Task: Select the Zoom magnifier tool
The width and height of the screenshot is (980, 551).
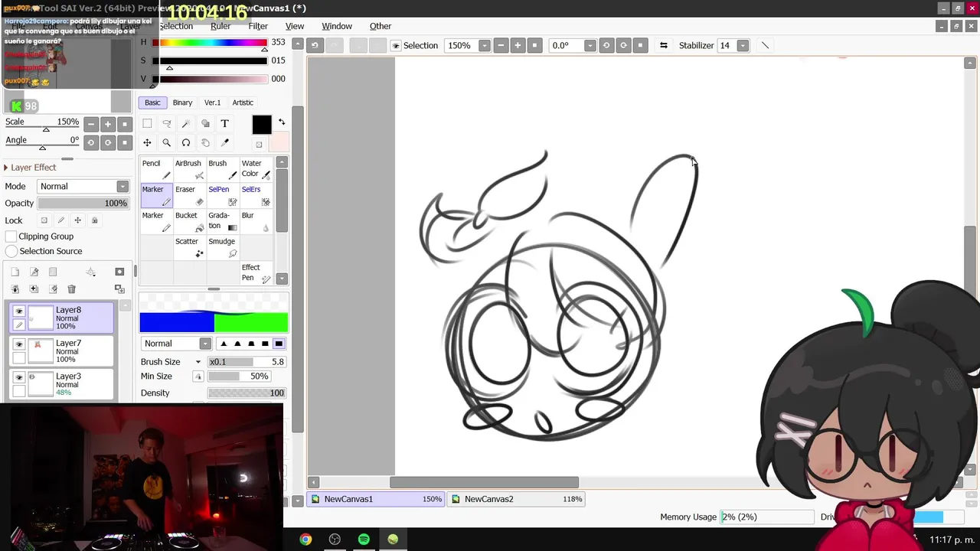Action: 166,142
